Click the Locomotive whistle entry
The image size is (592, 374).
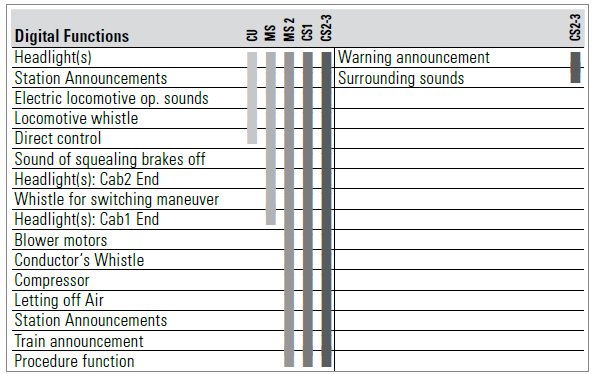[x=76, y=118]
